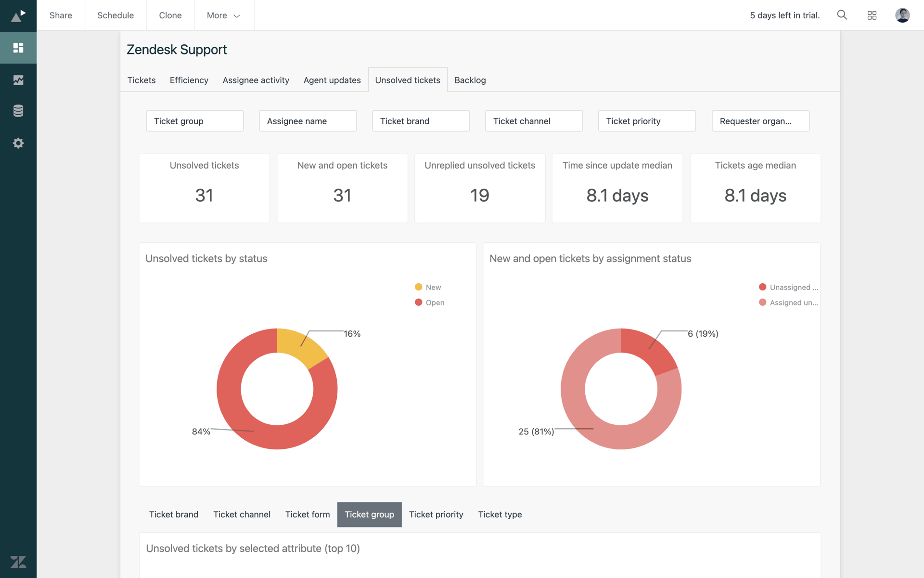Click the Zendesk Explore logo icon

click(18, 15)
